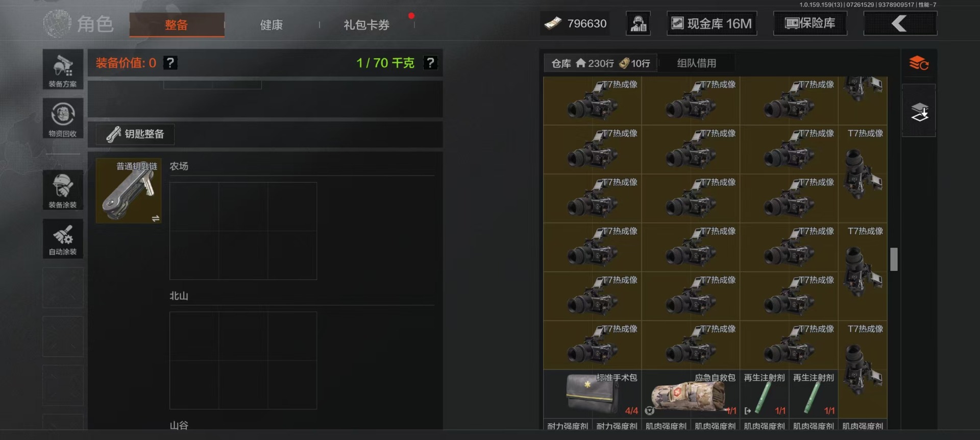Open the 装备方案 loadout sidebar icon
The image size is (980, 440).
coord(63,69)
